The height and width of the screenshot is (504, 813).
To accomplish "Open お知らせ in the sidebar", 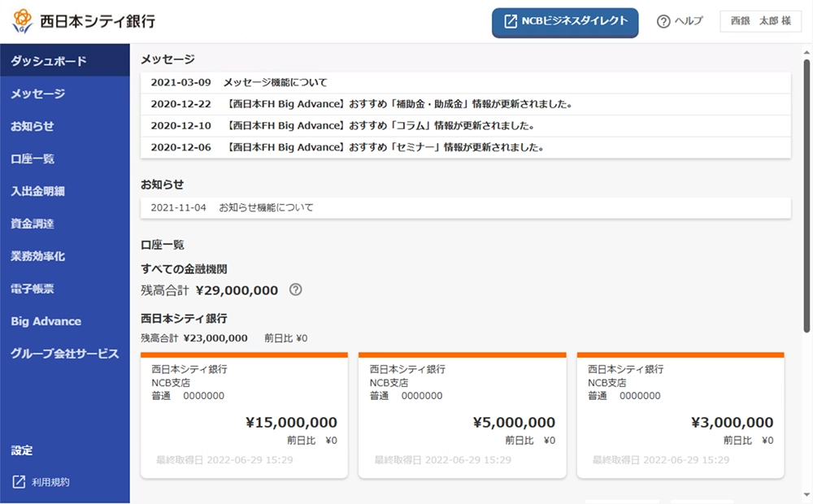I will 65,126.
